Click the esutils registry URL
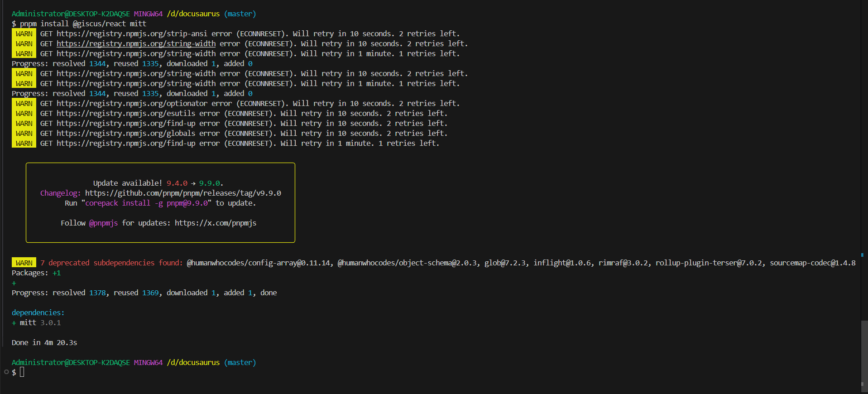The image size is (868, 394). (126, 114)
